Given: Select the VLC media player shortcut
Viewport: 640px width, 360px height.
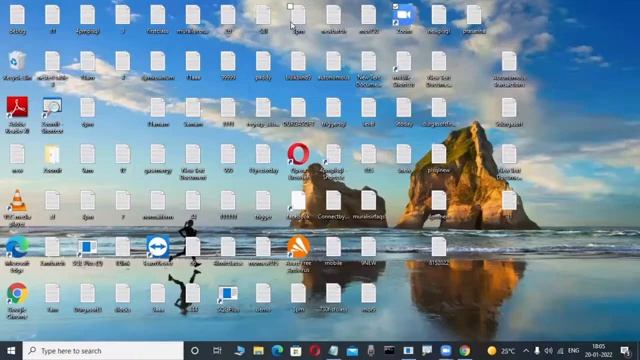Looking at the screenshot, I should [x=17, y=201].
